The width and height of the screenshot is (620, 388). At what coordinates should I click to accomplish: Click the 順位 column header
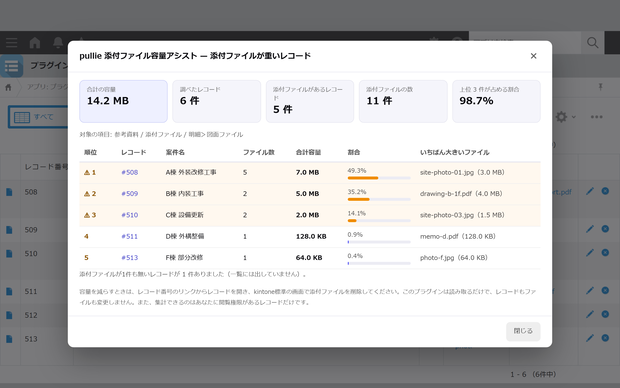tap(91, 152)
